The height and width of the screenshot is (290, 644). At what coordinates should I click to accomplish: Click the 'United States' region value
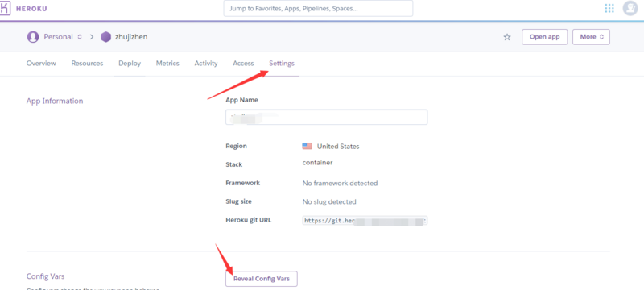click(x=338, y=147)
